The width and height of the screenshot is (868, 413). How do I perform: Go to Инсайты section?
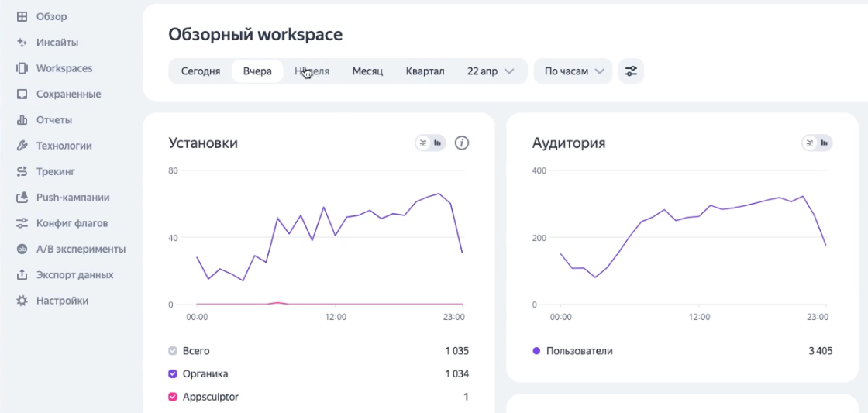(x=57, y=43)
